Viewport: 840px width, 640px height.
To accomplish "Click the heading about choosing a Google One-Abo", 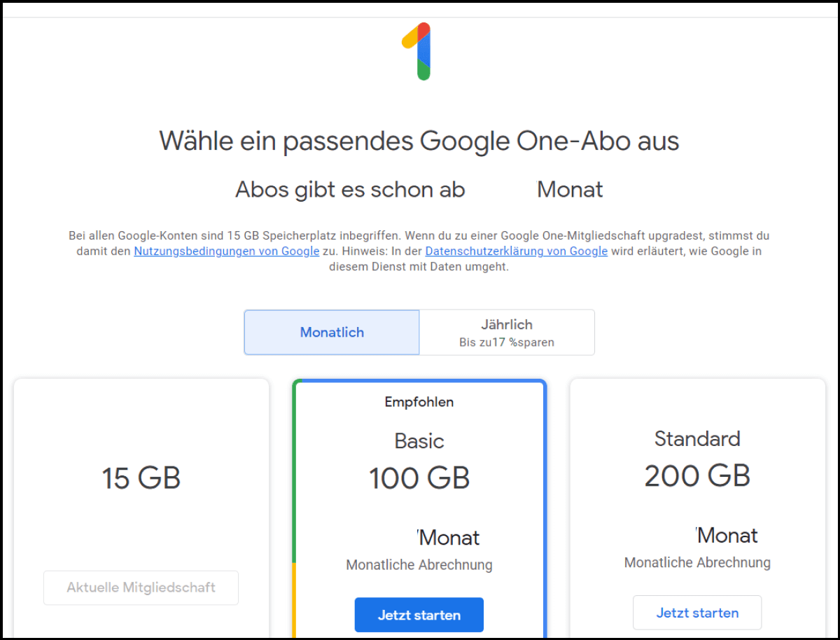I will coord(419,141).
